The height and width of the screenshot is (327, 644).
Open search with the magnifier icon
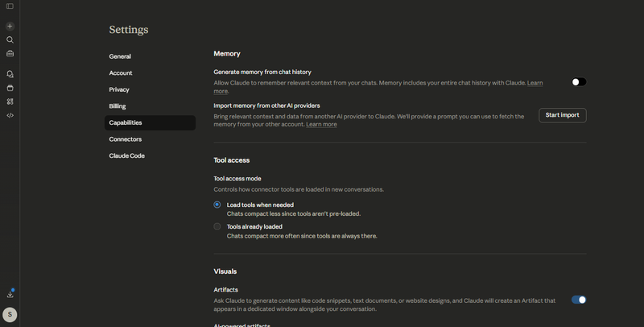coord(10,39)
